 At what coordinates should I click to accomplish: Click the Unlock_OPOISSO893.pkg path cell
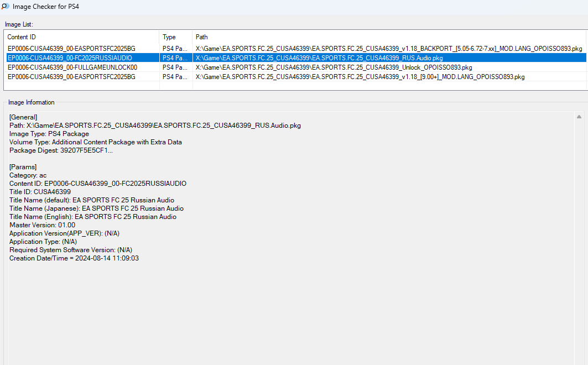click(x=334, y=67)
